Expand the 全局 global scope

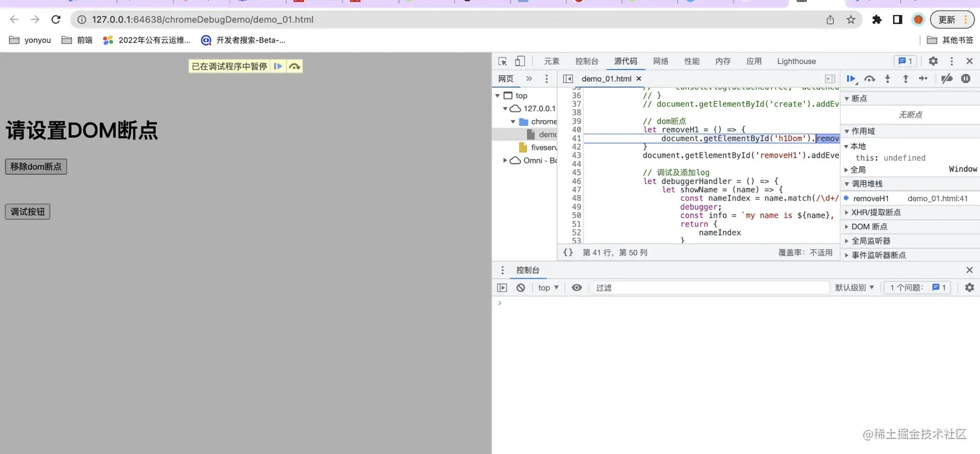pyautogui.click(x=857, y=169)
